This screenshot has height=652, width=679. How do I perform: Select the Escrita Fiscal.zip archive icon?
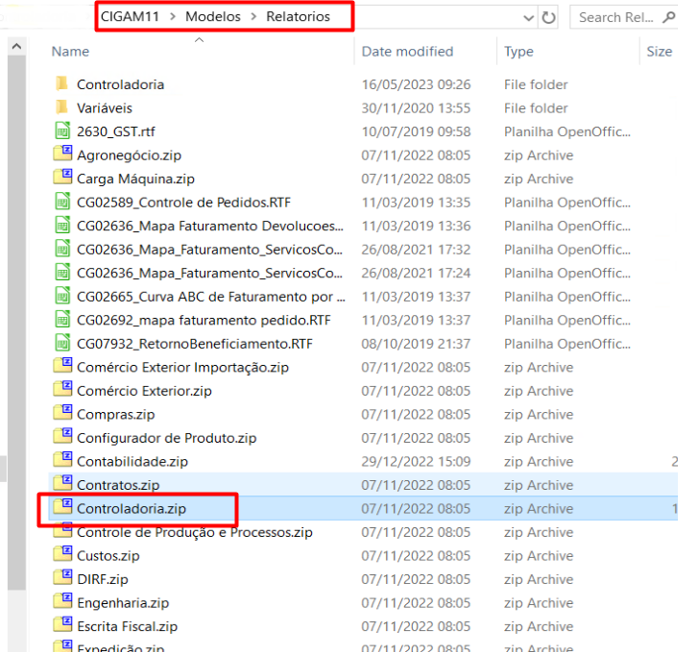point(63,625)
